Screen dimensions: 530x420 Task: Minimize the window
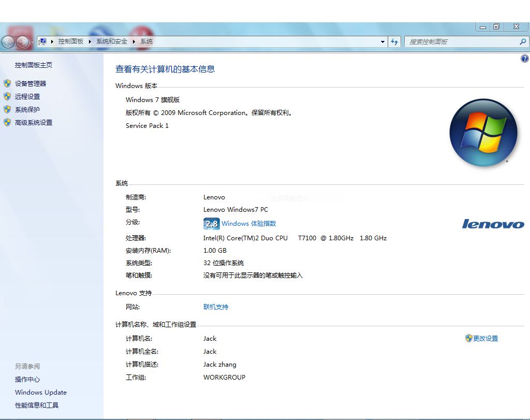[483, 27]
